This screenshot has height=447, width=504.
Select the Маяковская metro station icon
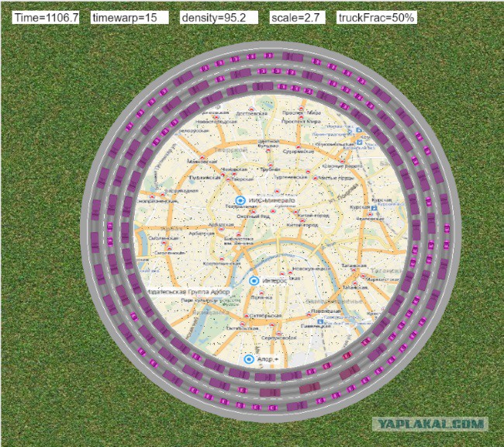tap(202, 158)
